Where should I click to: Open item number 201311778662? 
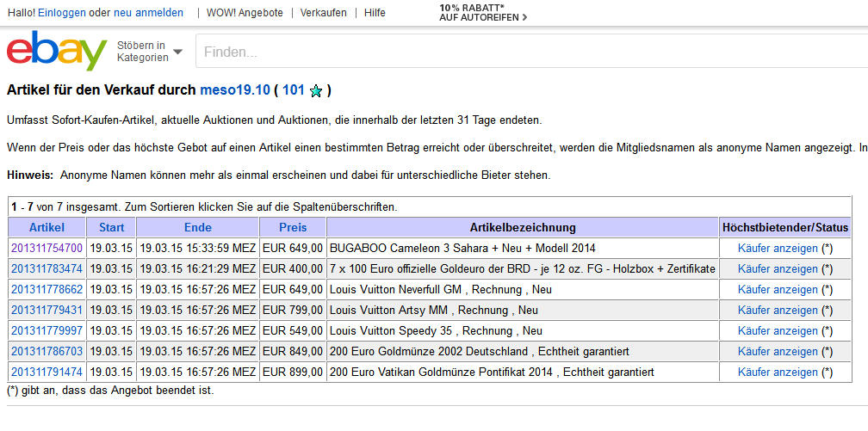click(47, 289)
